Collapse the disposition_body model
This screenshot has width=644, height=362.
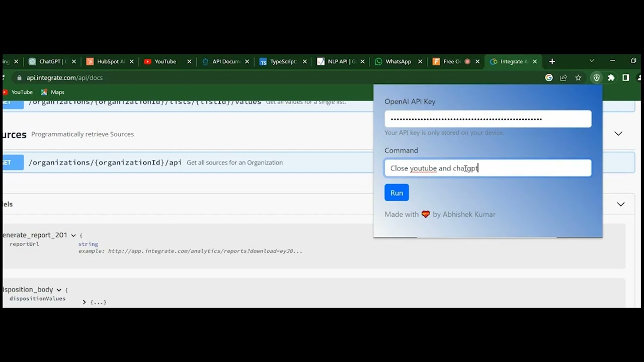59,290
